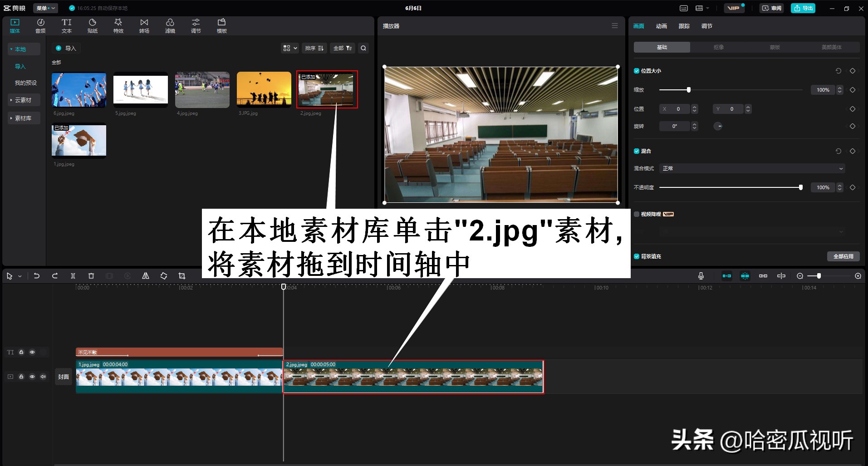Viewport: 868px width, 466px height.
Task: Open the 转场 transitions panel
Action: pyautogui.click(x=144, y=25)
